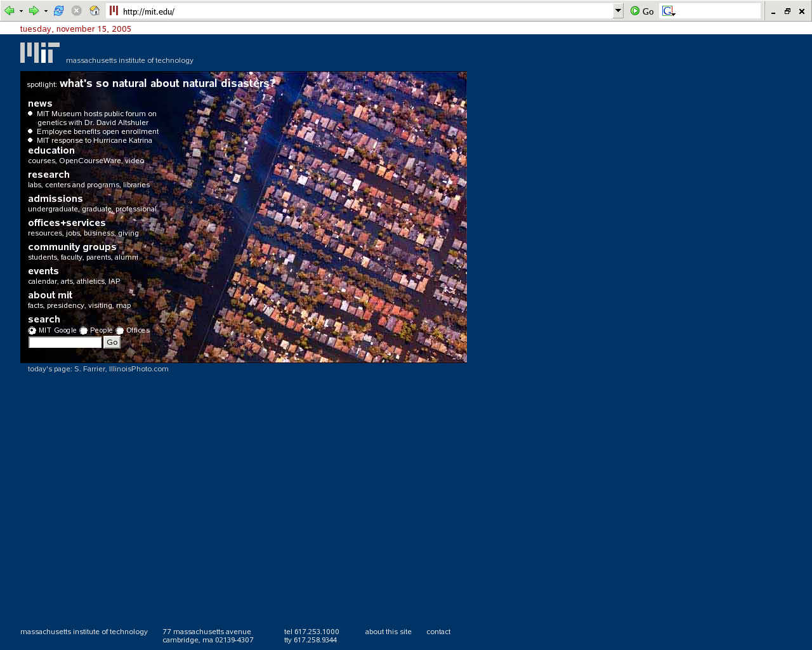Open the Google search engine selector dropdown
The image size is (812, 650).
(x=669, y=11)
